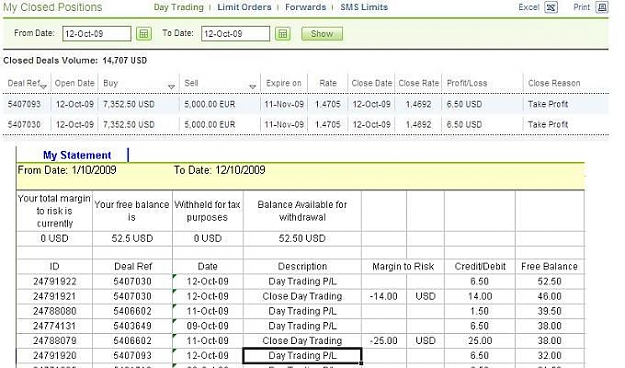
Task: Select the My Statement tab
Action: [x=77, y=155]
